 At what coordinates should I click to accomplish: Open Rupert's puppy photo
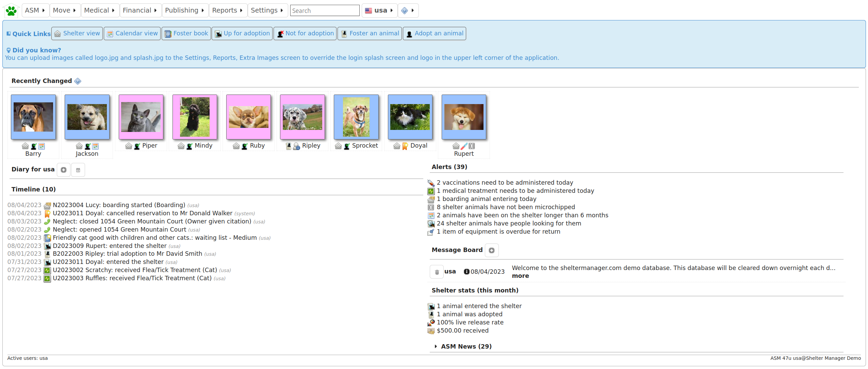(464, 117)
